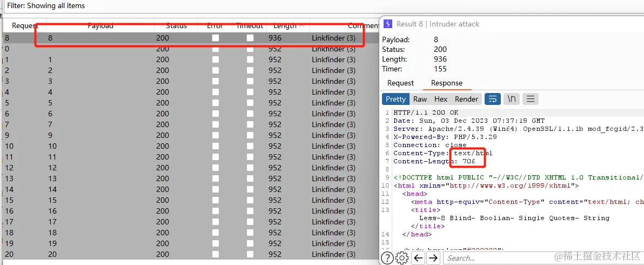Toggle Error checkbox in request 20 row

[215, 254]
